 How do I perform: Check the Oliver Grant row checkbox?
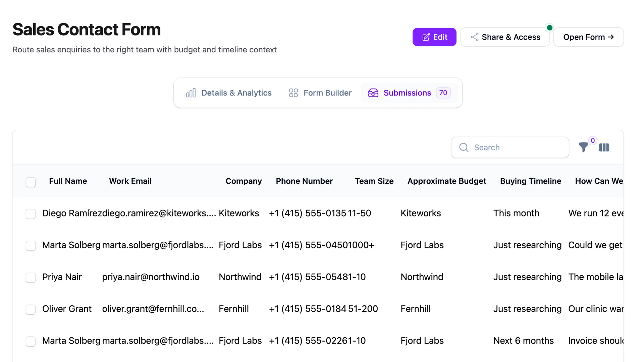point(31,309)
